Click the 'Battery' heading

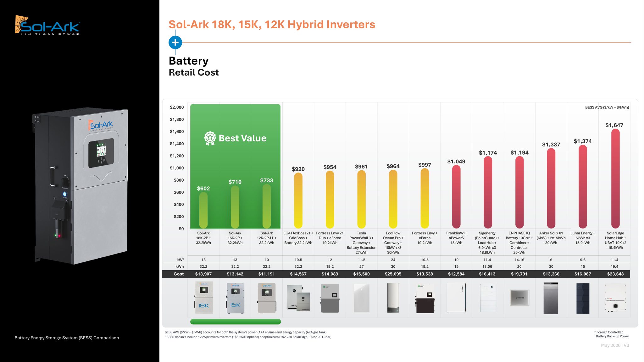189,61
